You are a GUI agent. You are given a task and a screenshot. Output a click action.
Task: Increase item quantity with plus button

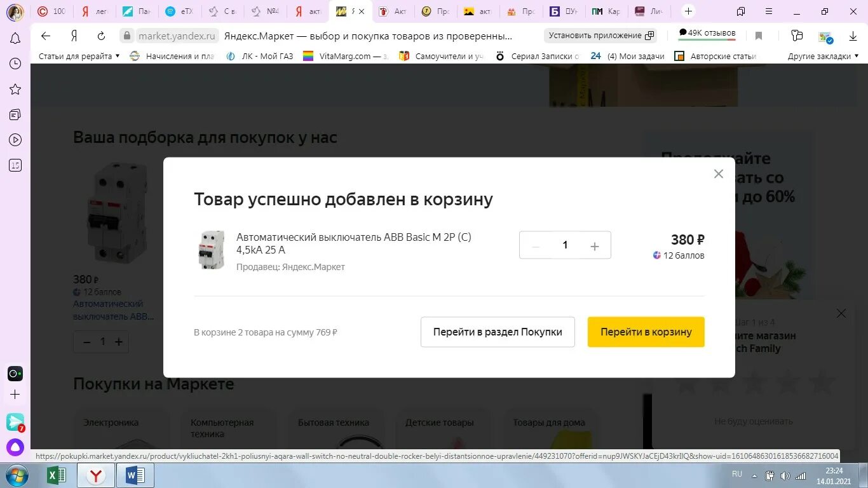tap(595, 246)
